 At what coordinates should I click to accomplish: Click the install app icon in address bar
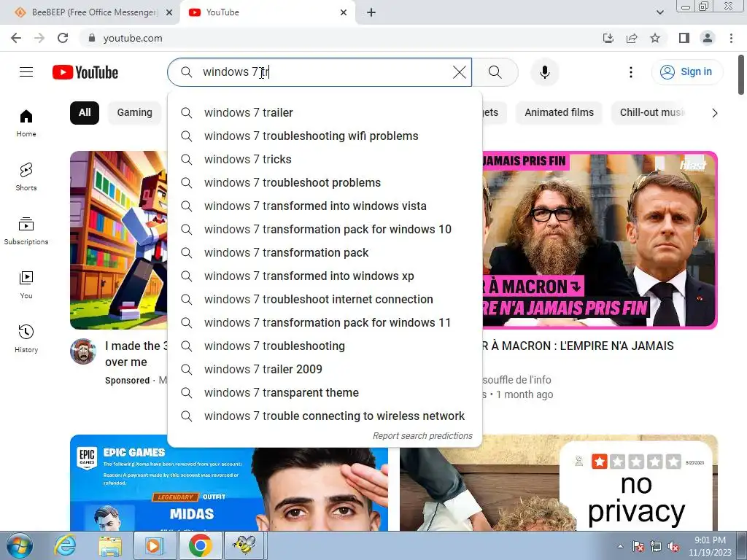click(608, 38)
